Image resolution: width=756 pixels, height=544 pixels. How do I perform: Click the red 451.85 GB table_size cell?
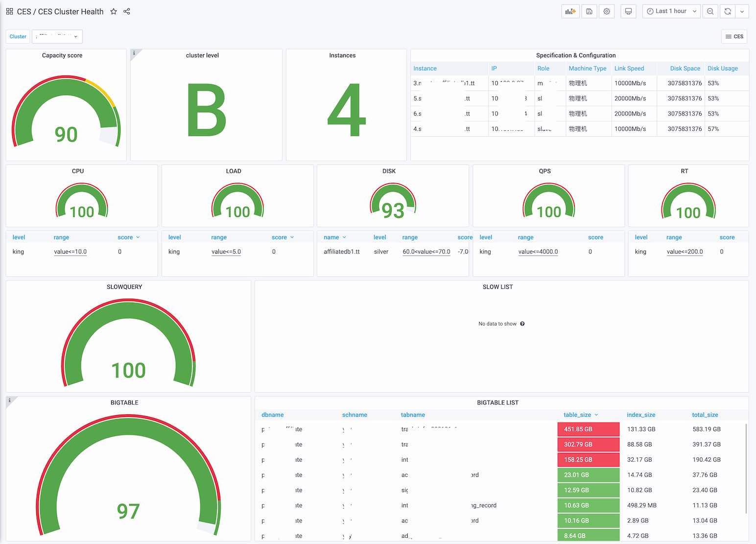point(589,429)
